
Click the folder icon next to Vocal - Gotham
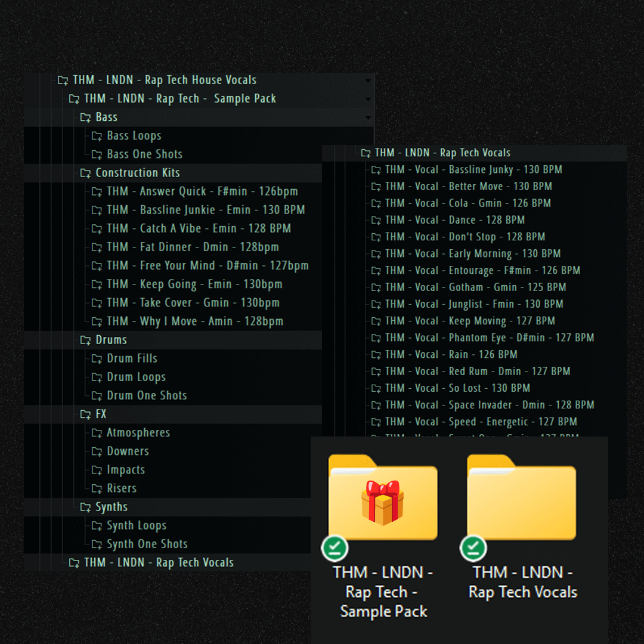point(376,287)
